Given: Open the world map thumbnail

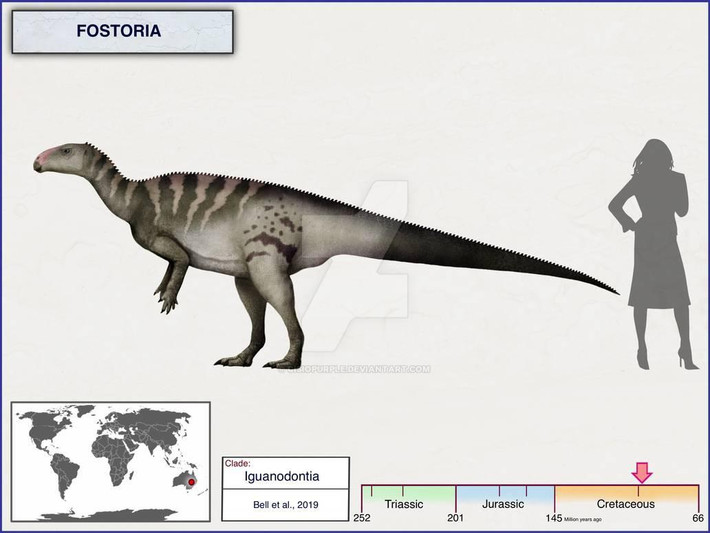Looking at the screenshot, I should [110, 461].
